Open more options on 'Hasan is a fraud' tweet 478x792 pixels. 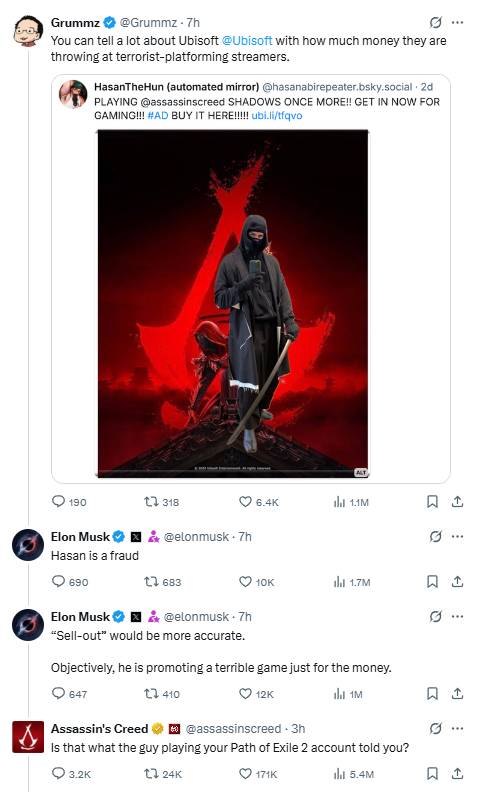coord(457,536)
